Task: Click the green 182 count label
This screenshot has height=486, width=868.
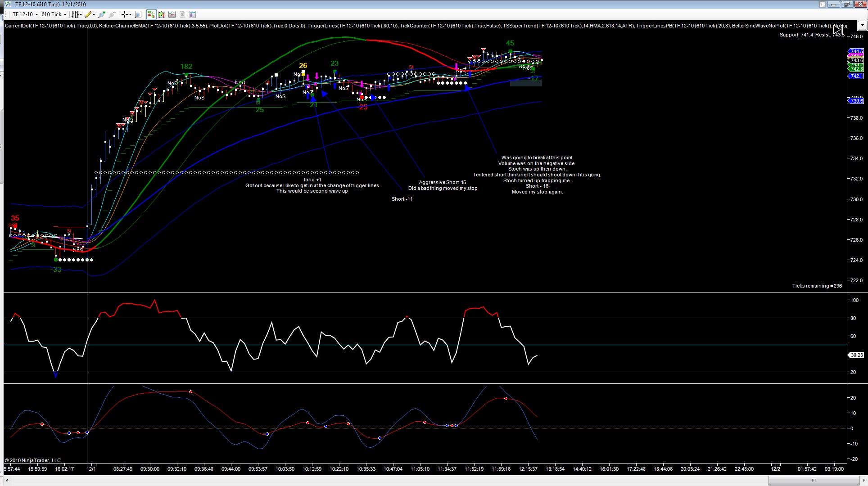Action: (x=186, y=67)
